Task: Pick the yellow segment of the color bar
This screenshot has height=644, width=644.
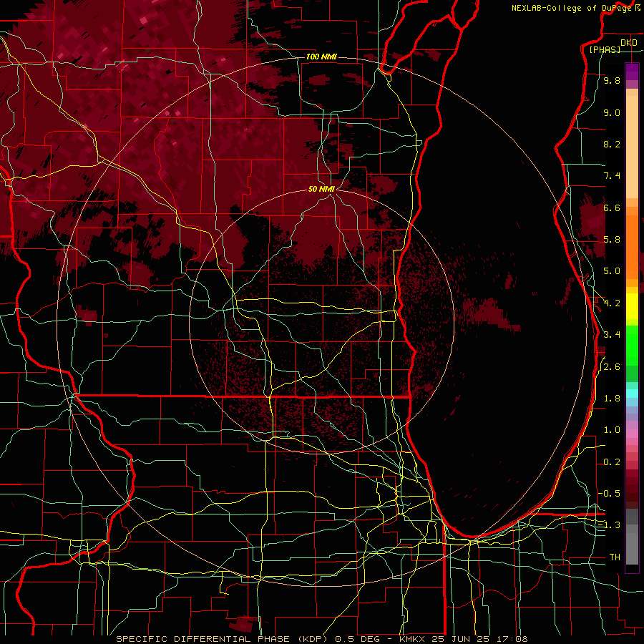Action: pos(632,306)
